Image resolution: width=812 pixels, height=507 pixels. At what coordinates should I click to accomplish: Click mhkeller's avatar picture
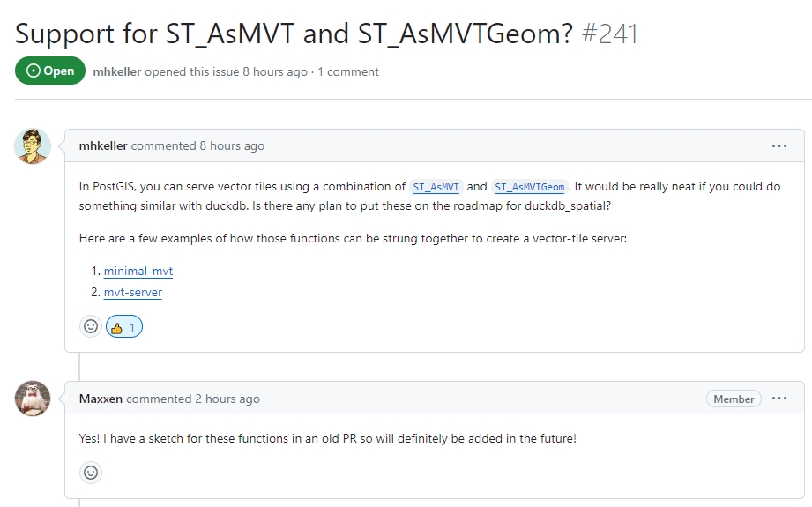33,146
